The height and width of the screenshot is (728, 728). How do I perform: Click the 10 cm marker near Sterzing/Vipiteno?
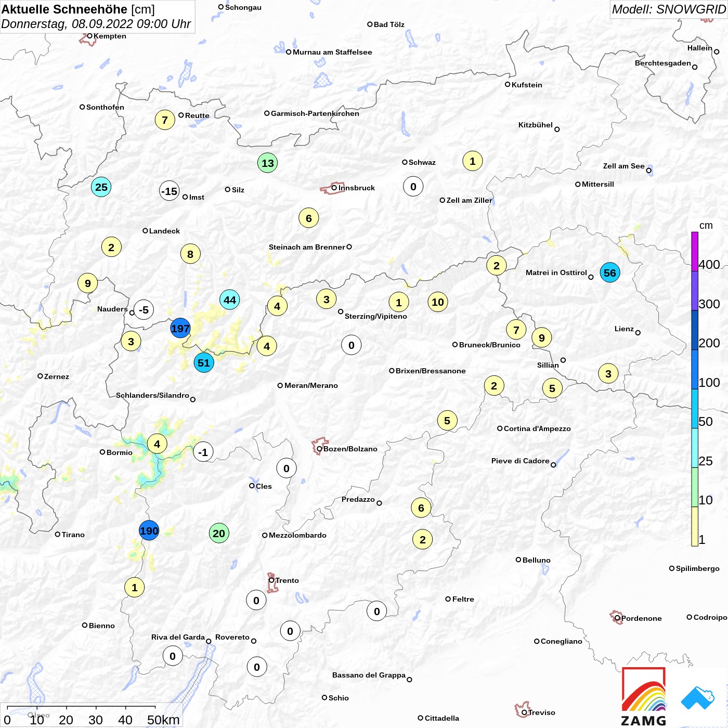(438, 302)
